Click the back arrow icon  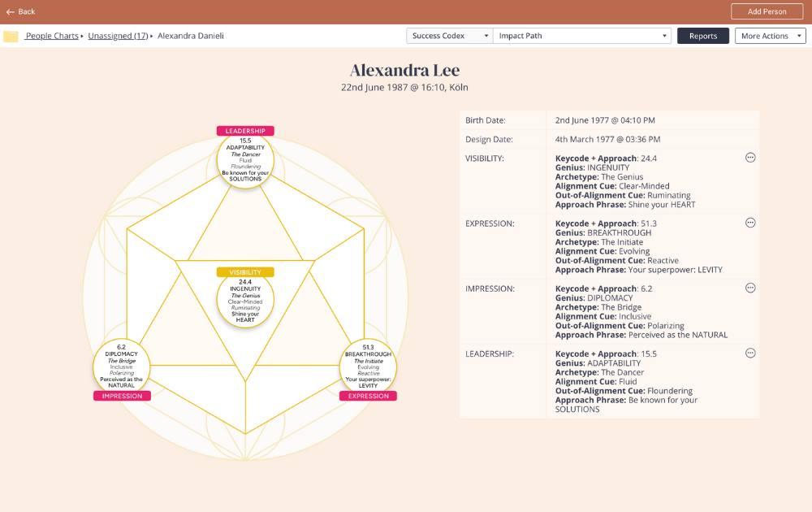coord(11,12)
